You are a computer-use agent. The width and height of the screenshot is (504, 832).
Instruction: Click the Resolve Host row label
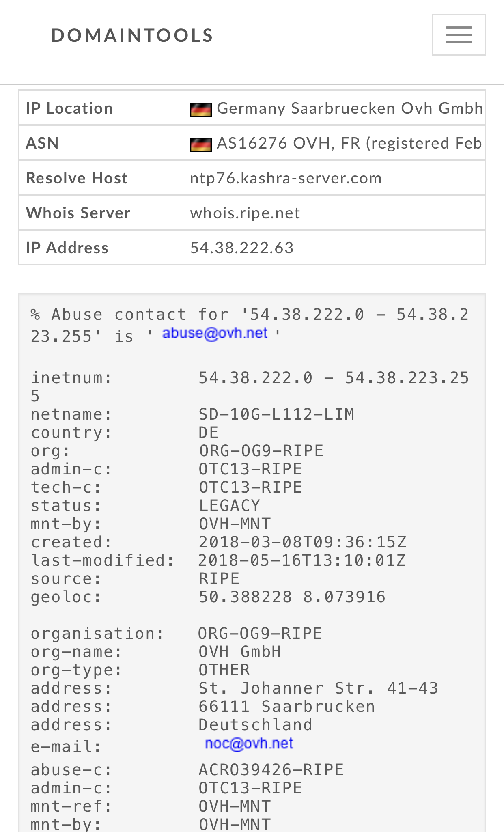(x=77, y=178)
